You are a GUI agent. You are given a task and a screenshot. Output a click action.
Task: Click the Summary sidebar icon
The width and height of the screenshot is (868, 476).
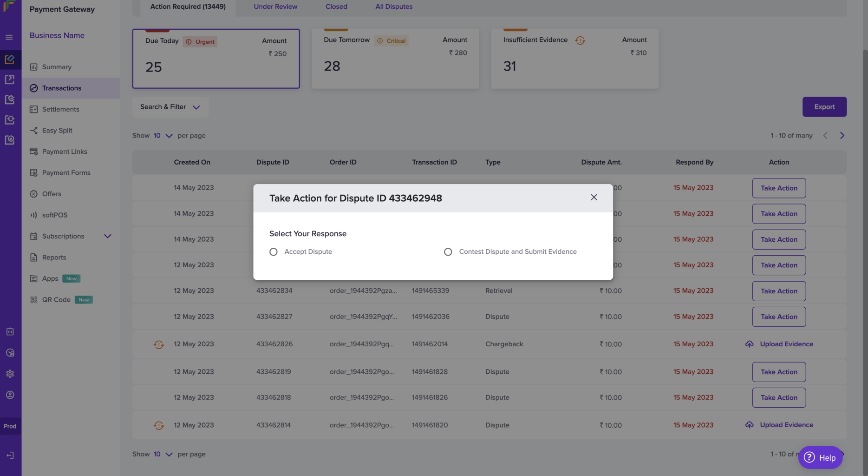[33, 67]
